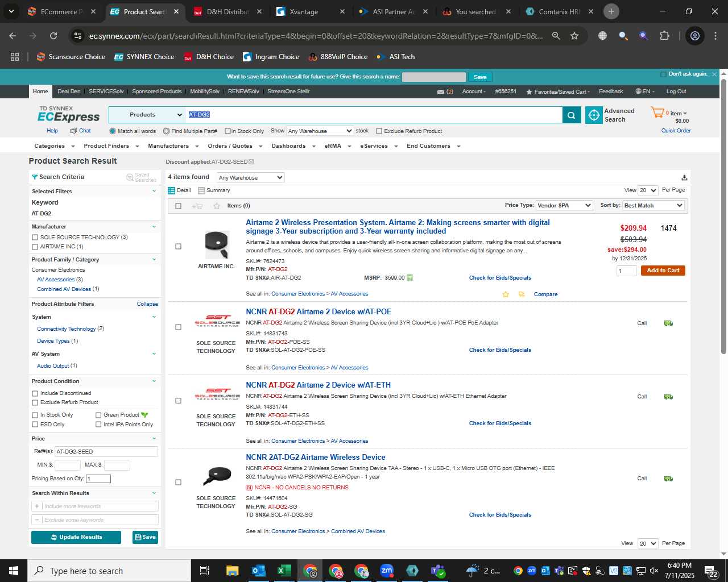The height and width of the screenshot is (582, 728).
Task: Collapse the Product Family / Category section
Action: coord(154,260)
